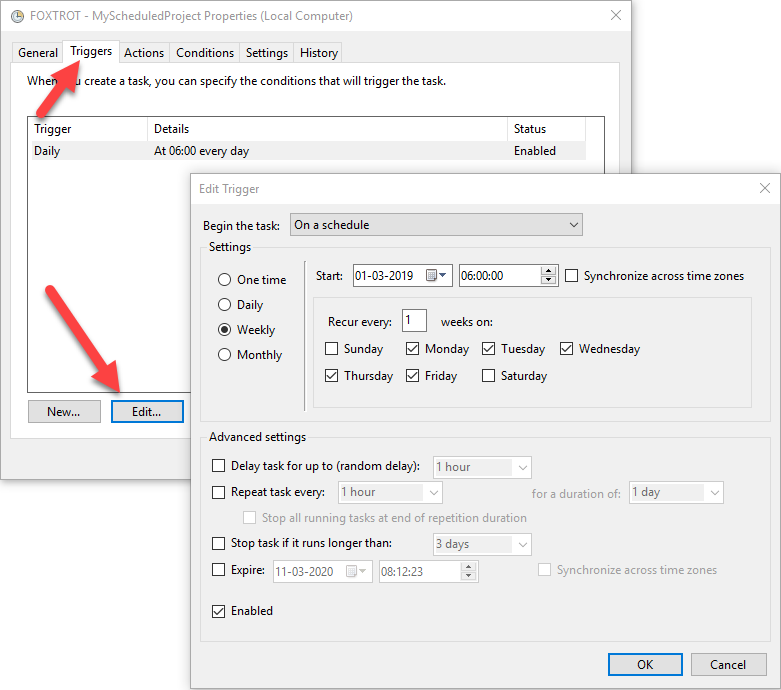Decrease start time with down spinner arrow
Viewport: 781px width, 690px height.
point(548,280)
